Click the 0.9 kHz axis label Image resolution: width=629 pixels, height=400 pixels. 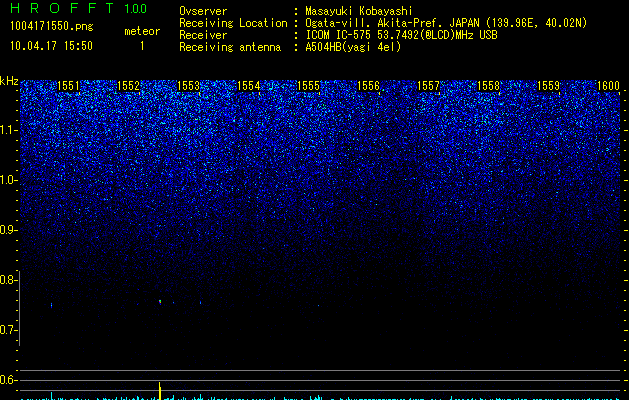point(8,230)
